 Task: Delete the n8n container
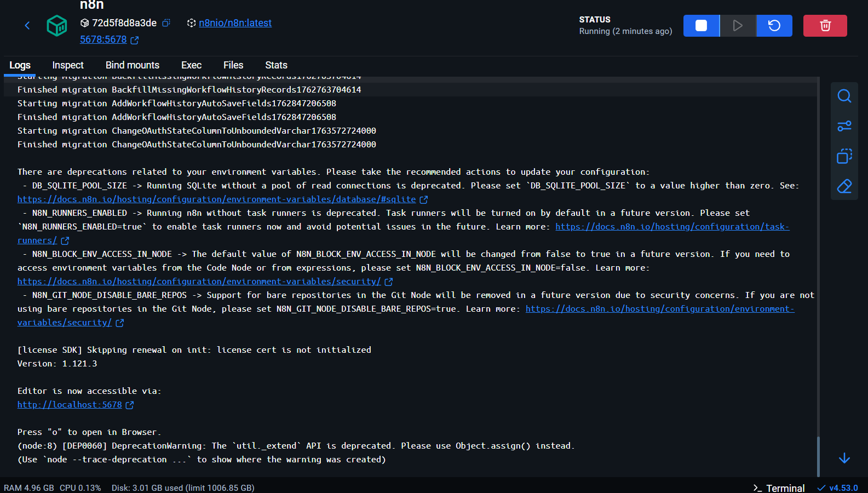tap(825, 26)
